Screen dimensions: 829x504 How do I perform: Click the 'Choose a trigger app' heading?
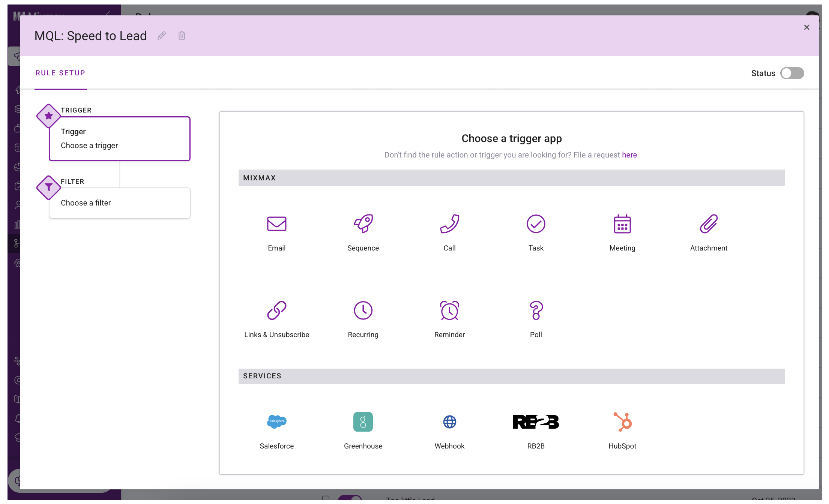pos(511,138)
